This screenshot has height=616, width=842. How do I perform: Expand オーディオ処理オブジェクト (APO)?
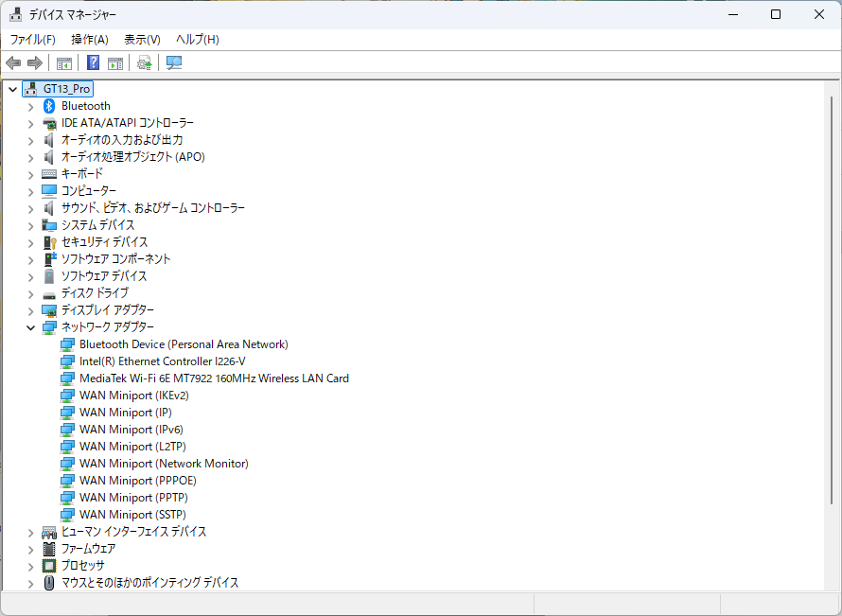(x=30, y=157)
